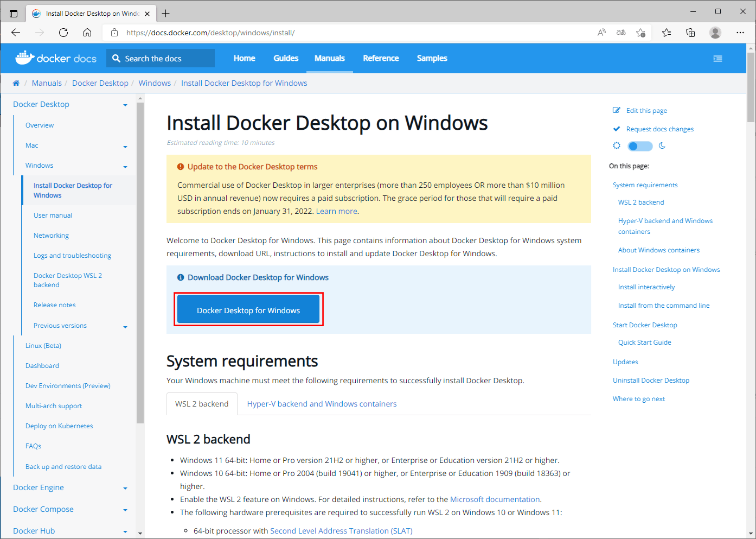Toggle the light/dark theme switch
The width and height of the screenshot is (756, 539).
640,146
